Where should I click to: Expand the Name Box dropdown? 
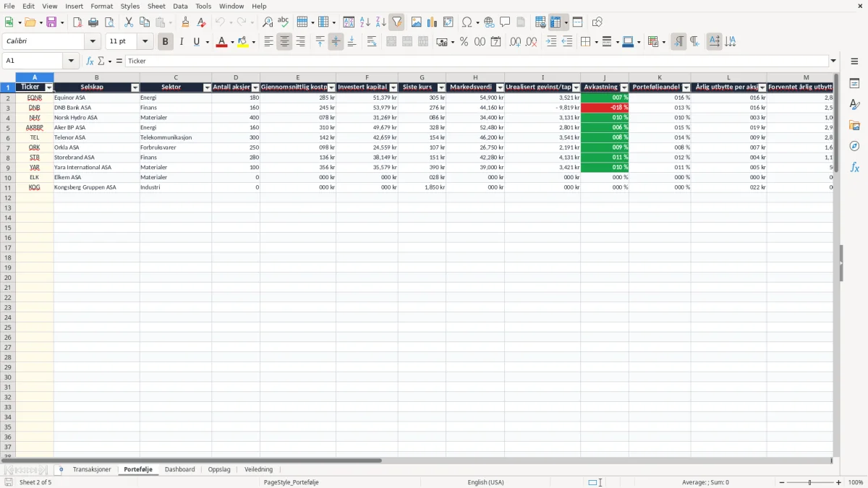(71, 61)
